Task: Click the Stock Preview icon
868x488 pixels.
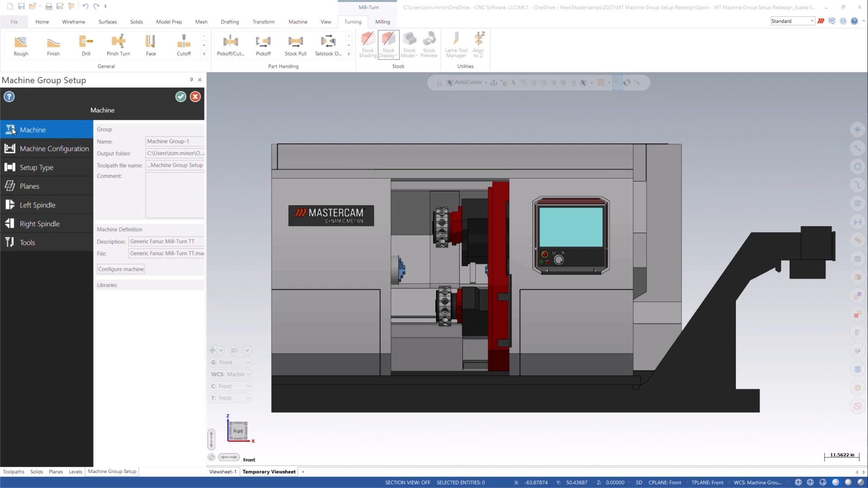Action: pos(429,45)
